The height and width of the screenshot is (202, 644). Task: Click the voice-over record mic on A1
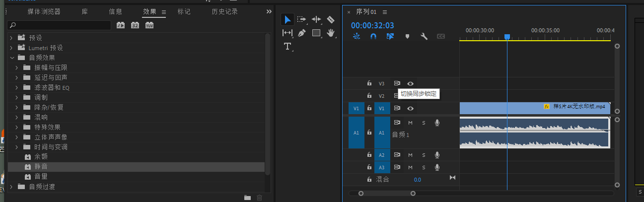(437, 123)
